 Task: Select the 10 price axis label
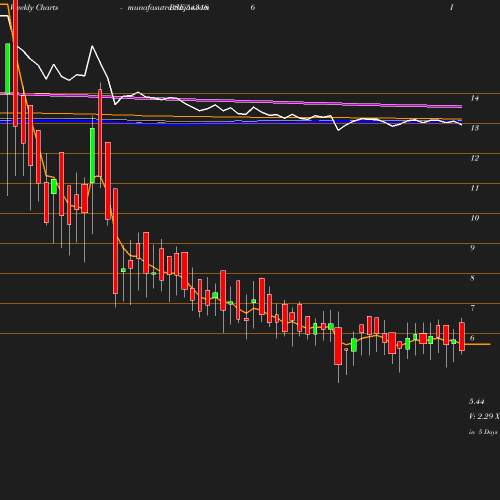[x=475, y=218]
